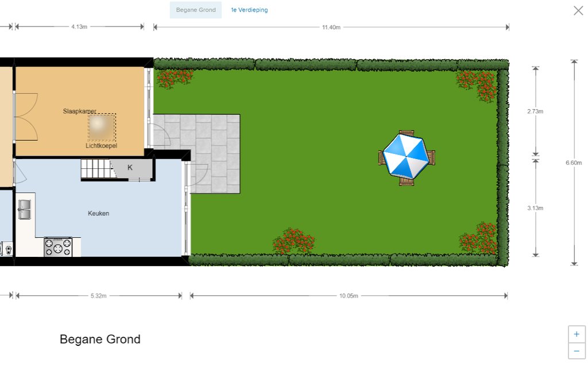Close the floor plan viewer
Viewport: 588px width, 366px height.
pos(578,10)
